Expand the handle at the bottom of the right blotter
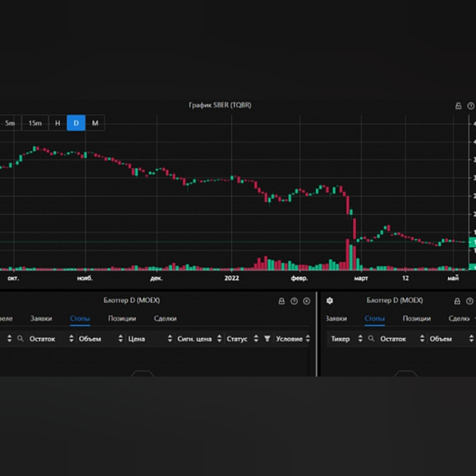476x476 pixels. [406, 373]
